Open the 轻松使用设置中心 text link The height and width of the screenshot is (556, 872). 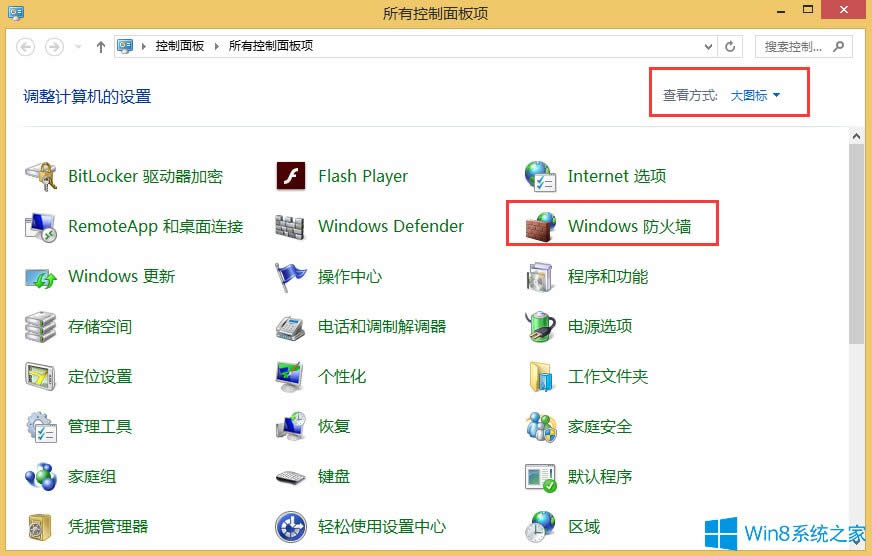click(x=382, y=527)
